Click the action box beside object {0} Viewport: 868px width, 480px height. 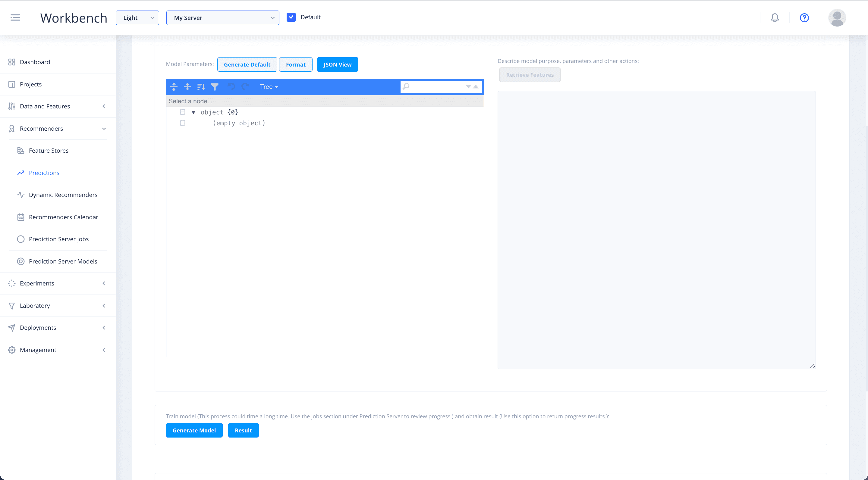coord(183,112)
